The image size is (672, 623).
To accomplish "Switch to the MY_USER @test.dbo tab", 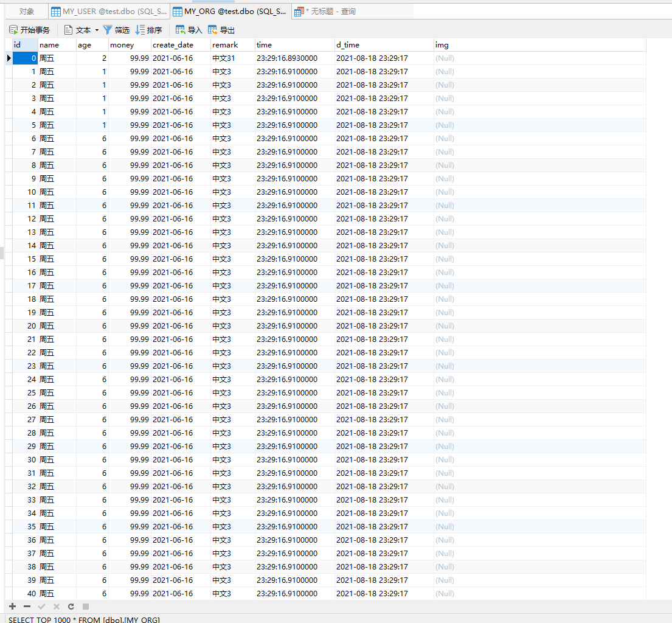I will pyautogui.click(x=109, y=12).
